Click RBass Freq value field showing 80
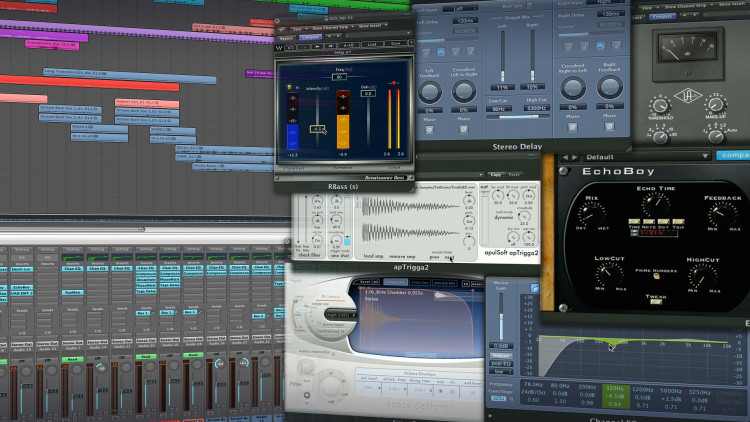Screen dimensions: 750x422 coord(340,77)
